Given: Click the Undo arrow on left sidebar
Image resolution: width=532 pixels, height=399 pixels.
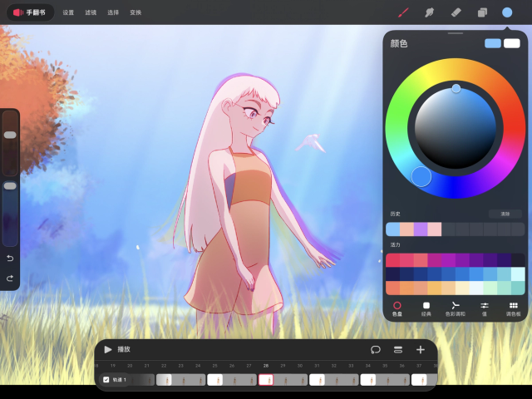Looking at the screenshot, I should coord(10,259).
